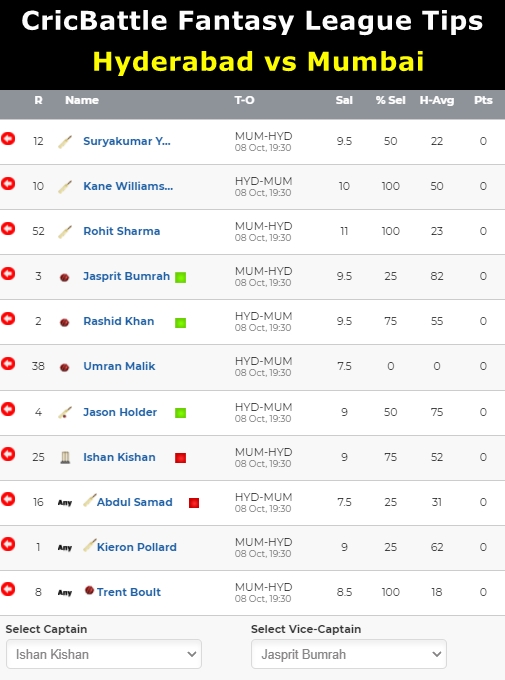Click the bat icon beside Kane Williamson
Viewport: 505px width, 680px height.
coord(65,186)
